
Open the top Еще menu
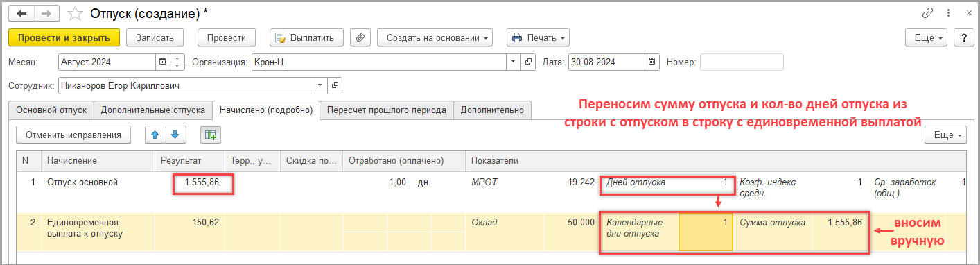(927, 37)
